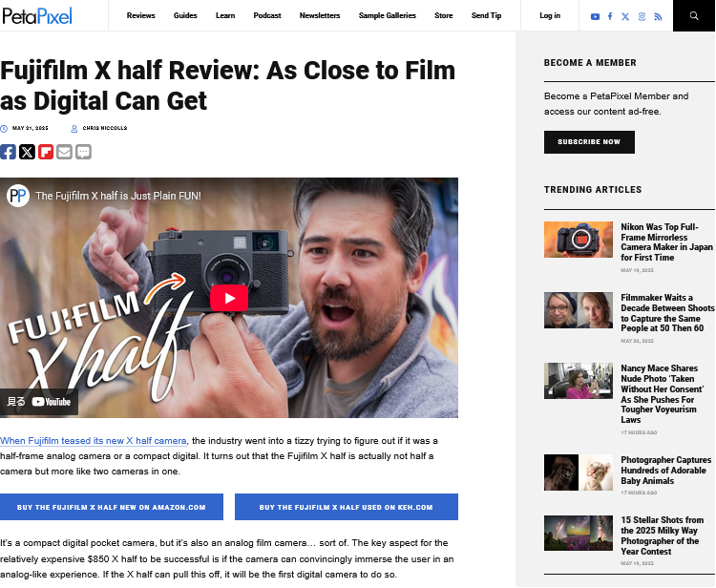The image size is (716, 588).
Task: Open author Chris Niccolls link
Action: click(x=105, y=128)
